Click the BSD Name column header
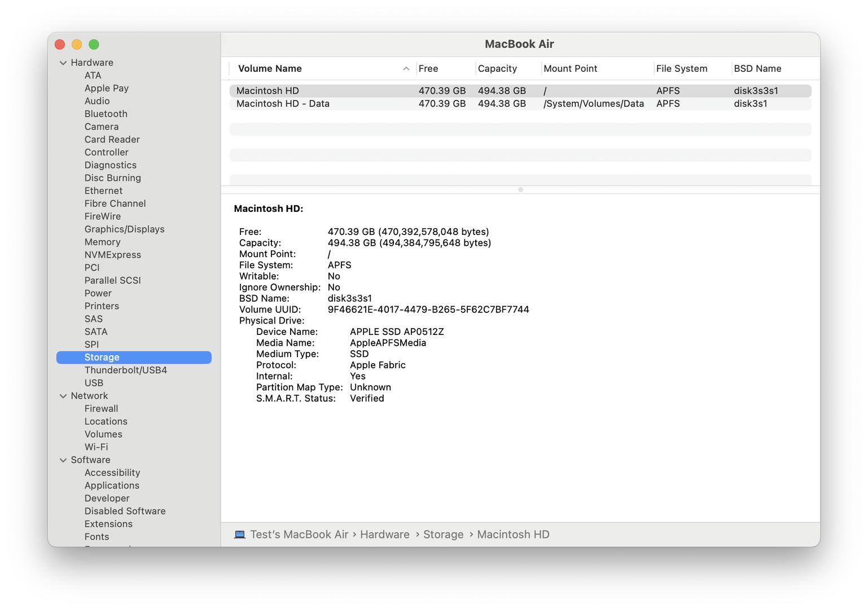 (x=757, y=68)
